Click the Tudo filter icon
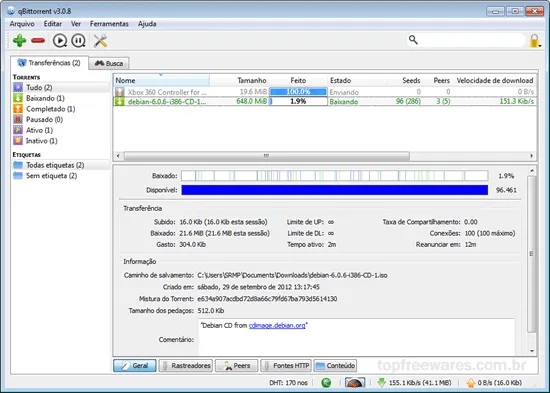Image resolution: width=550 pixels, height=393 pixels. pyautogui.click(x=18, y=87)
